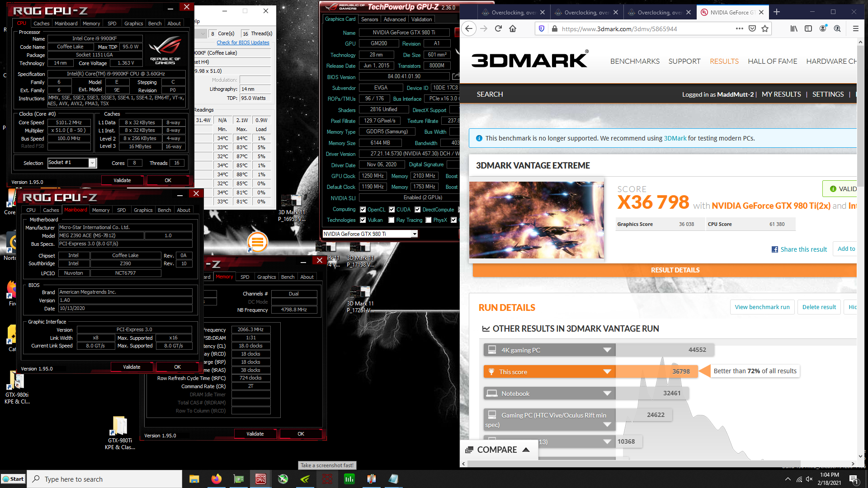868x488 pixels.
Task: Toggle OpenCL checkbox in GPU-Z
Action: [363, 210]
